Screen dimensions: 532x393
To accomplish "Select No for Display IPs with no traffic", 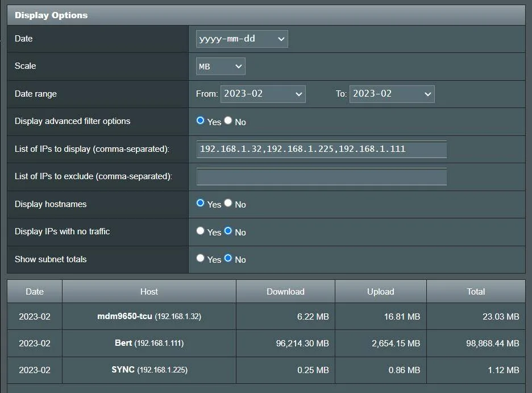I will [228, 231].
